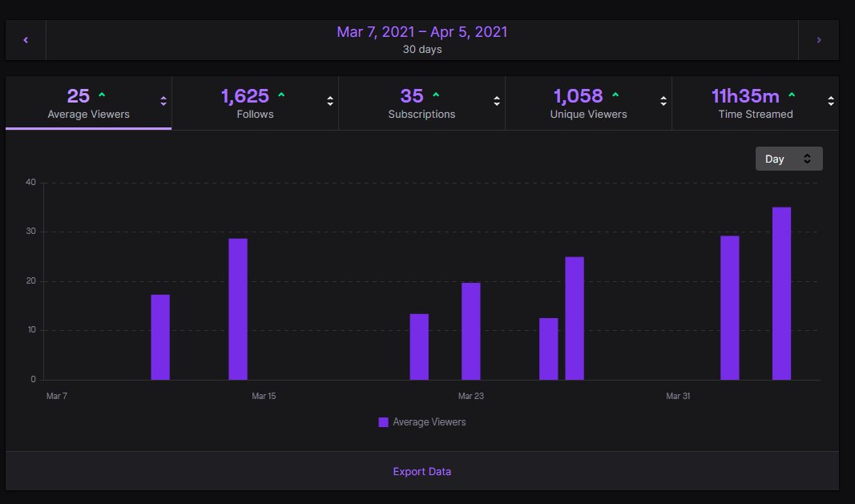This screenshot has height=504, width=855.
Task: Click green trend arrow beside Unique Viewers
Action: pyautogui.click(x=615, y=96)
